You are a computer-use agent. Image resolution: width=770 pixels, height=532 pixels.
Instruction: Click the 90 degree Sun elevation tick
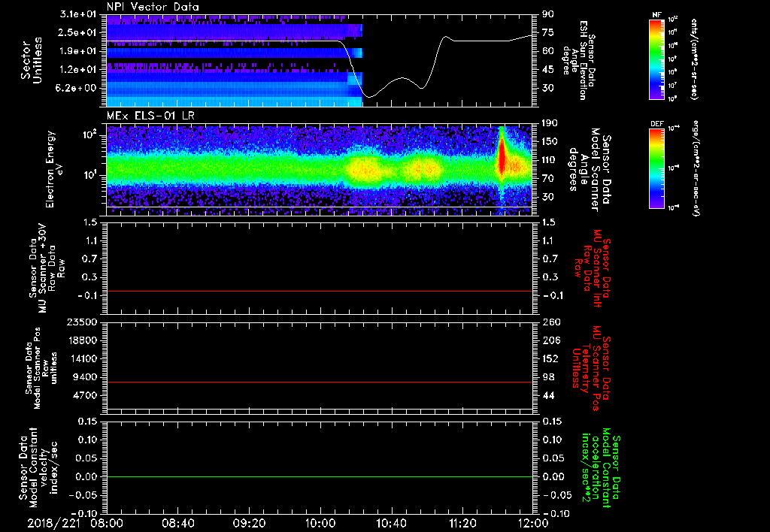click(x=548, y=14)
